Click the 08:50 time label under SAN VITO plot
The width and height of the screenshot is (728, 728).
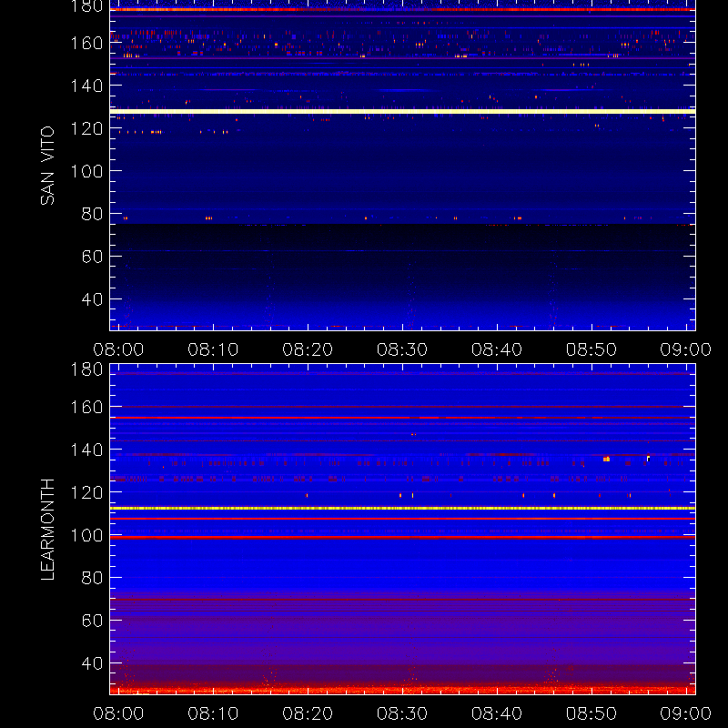click(591, 349)
